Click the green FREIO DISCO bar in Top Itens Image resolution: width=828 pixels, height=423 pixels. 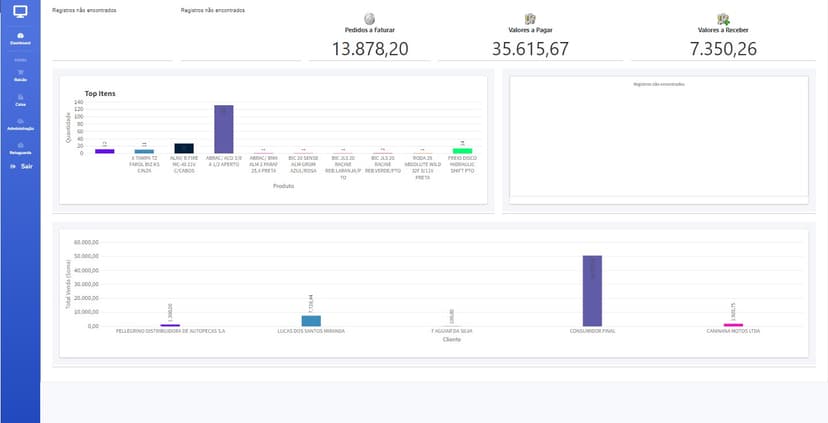click(x=462, y=151)
